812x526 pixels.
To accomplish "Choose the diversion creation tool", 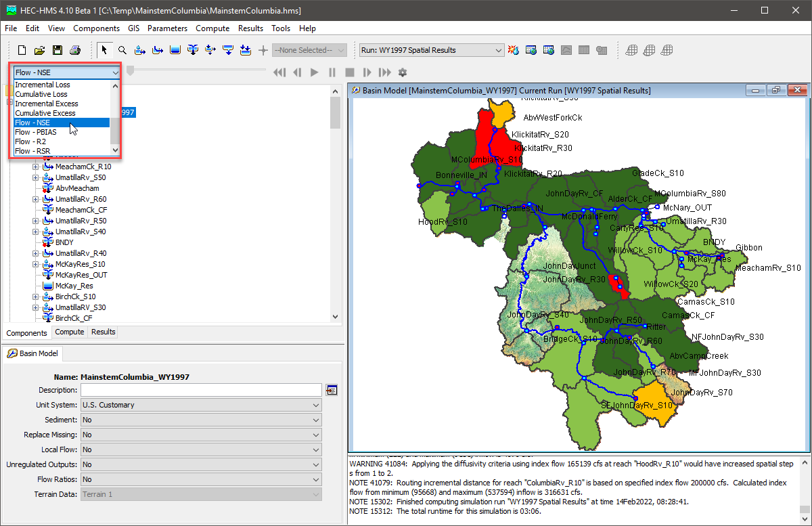I will click(x=210, y=50).
